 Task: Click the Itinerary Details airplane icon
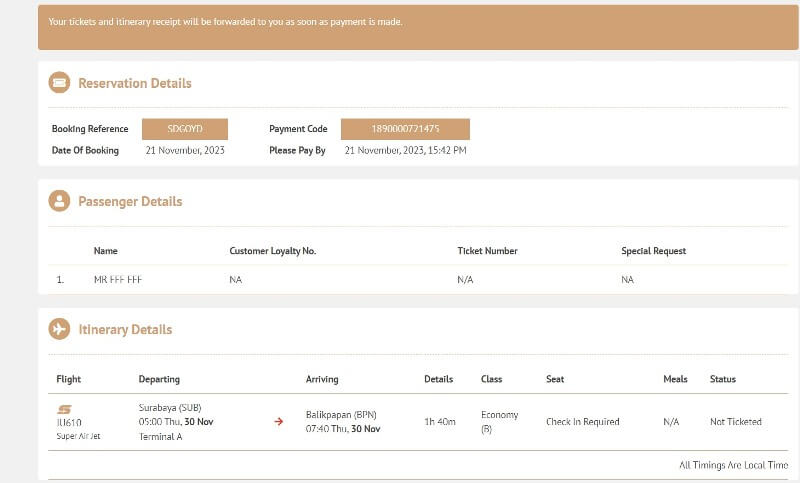coord(59,329)
